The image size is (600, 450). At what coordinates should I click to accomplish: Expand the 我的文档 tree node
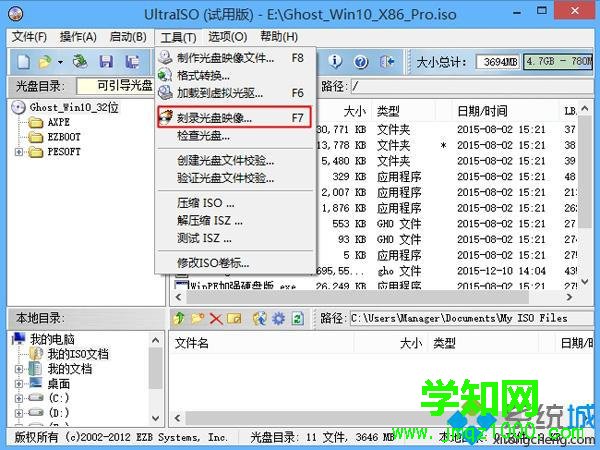coord(18,369)
